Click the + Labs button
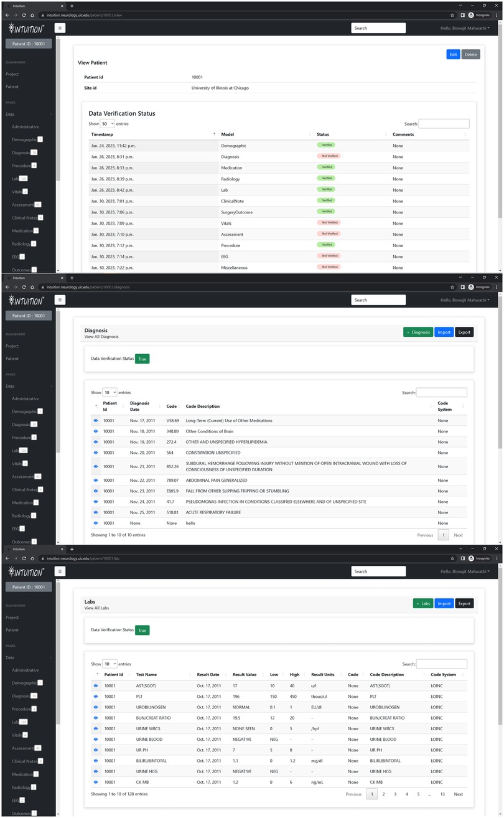This screenshot has height=818, width=504. [x=423, y=603]
